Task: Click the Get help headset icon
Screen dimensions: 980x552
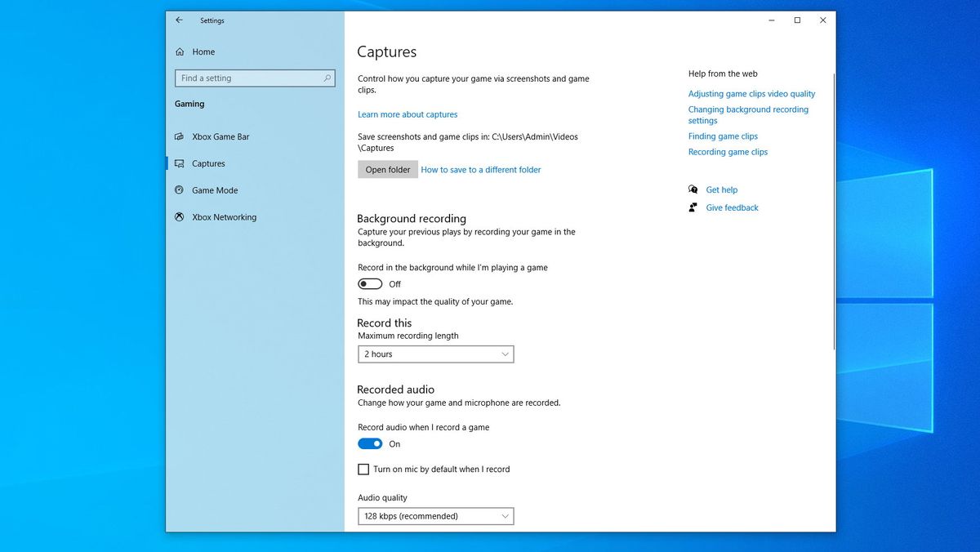Action: pos(693,189)
